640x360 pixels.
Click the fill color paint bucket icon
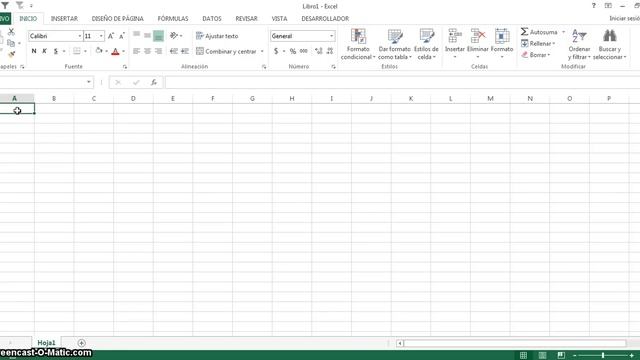point(99,51)
